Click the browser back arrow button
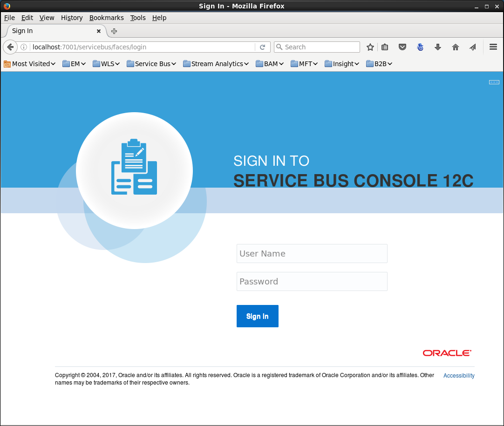 [10, 47]
